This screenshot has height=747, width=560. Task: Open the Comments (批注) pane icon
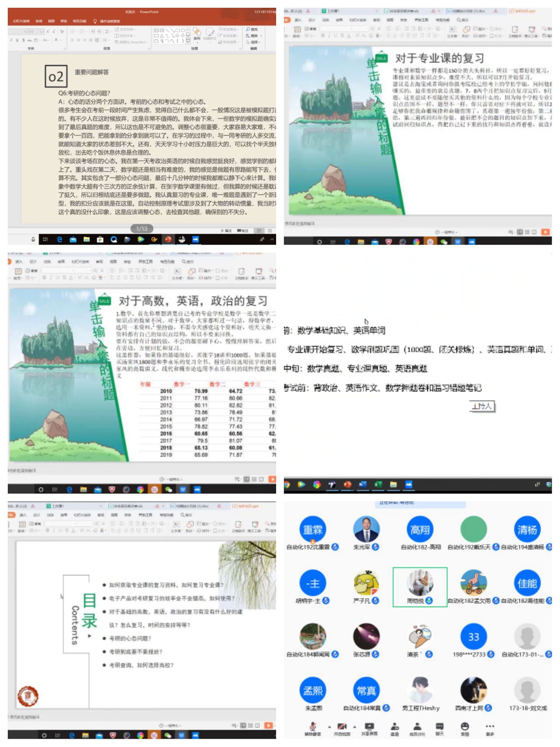point(243,231)
